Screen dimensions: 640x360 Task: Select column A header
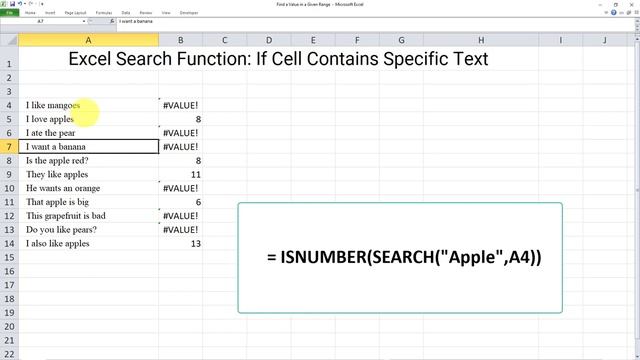point(89,40)
